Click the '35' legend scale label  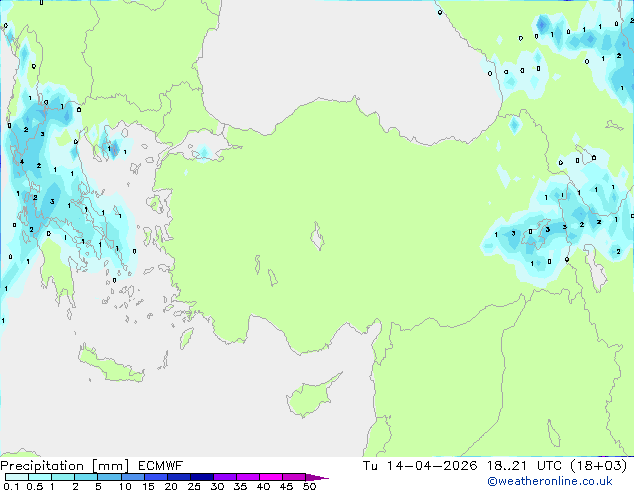240,486
